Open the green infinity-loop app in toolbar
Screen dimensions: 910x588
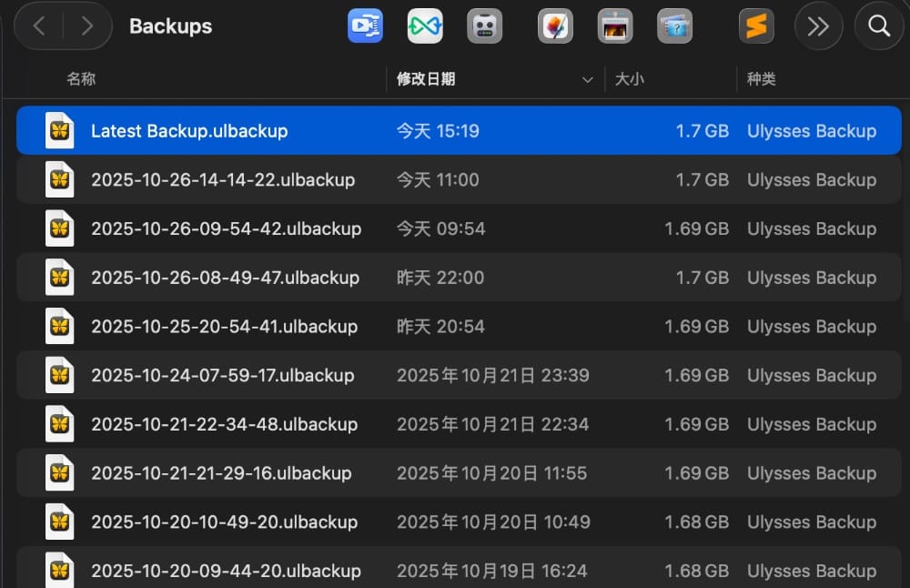pos(425,25)
